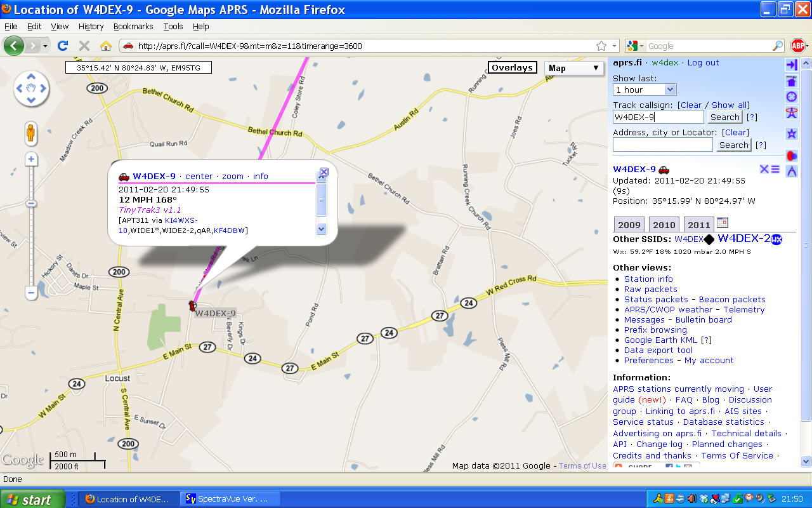Reload the aprs.fi page
The image size is (812, 508).
tap(62, 46)
